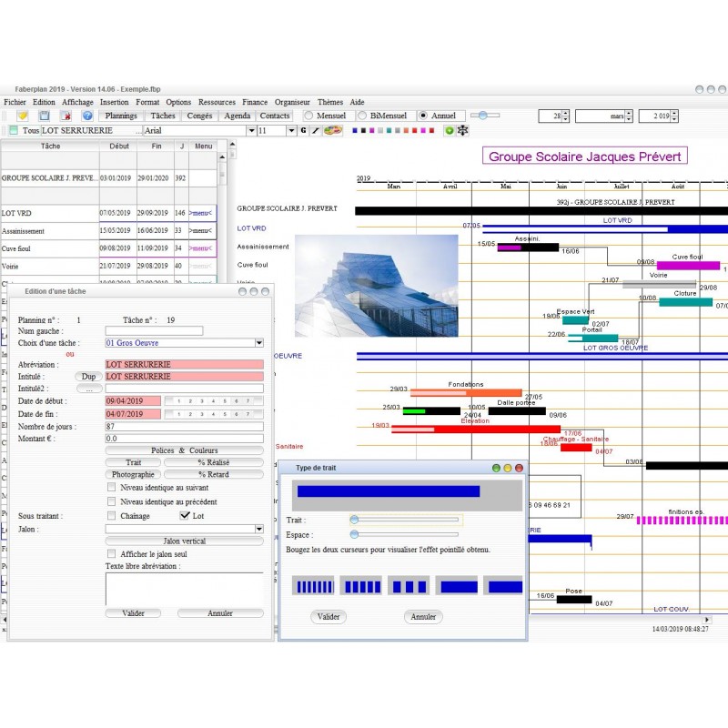The image size is (728, 728).
Task: Select the medium-dash line pattern preset
Action: [x=360, y=585]
